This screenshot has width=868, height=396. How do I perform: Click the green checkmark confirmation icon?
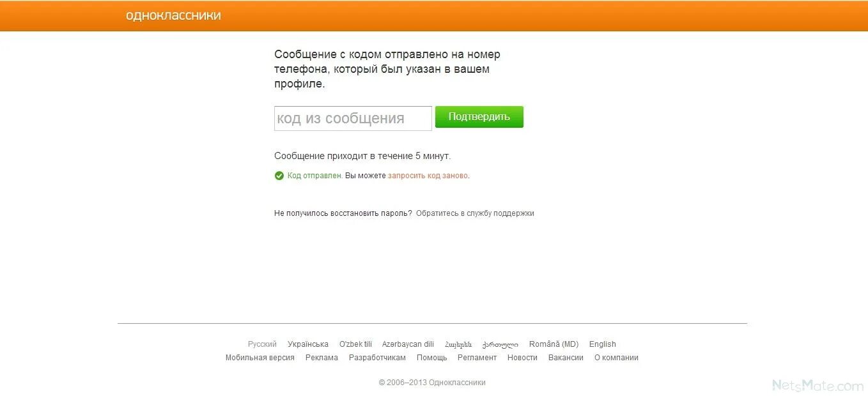click(279, 175)
